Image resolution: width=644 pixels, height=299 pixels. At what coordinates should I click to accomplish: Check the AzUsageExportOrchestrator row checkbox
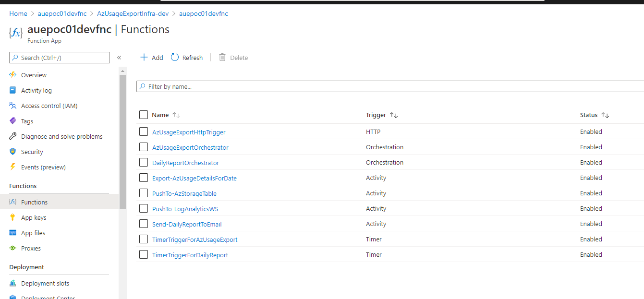click(144, 147)
